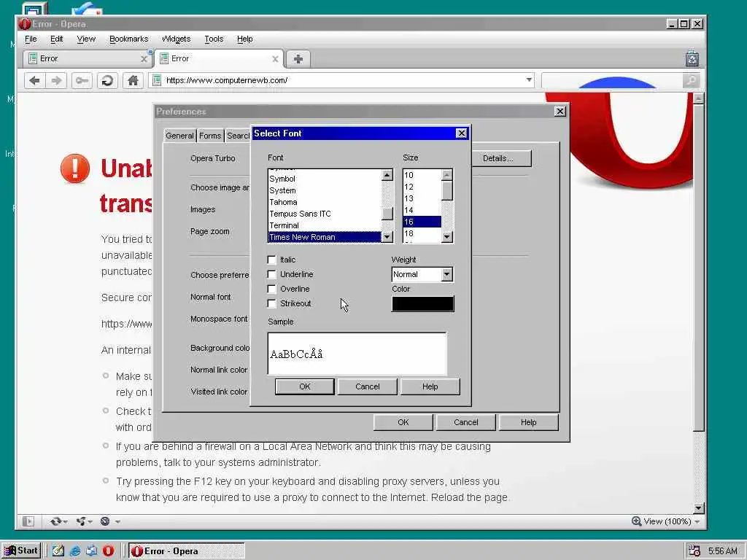Click the notepad quick launch icon
The width and height of the screenshot is (747, 560).
click(x=58, y=551)
